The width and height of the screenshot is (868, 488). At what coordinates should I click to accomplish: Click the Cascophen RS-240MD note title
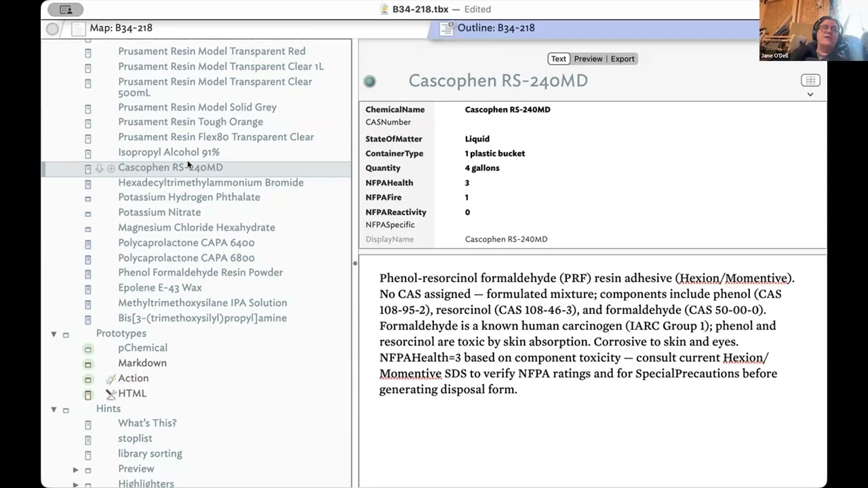[x=498, y=81]
